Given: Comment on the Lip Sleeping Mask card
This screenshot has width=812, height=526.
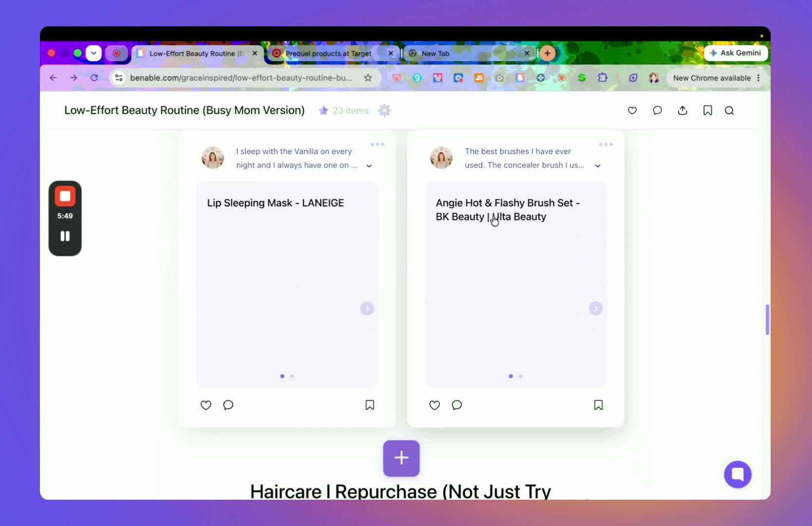Looking at the screenshot, I should pyautogui.click(x=228, y=405).
